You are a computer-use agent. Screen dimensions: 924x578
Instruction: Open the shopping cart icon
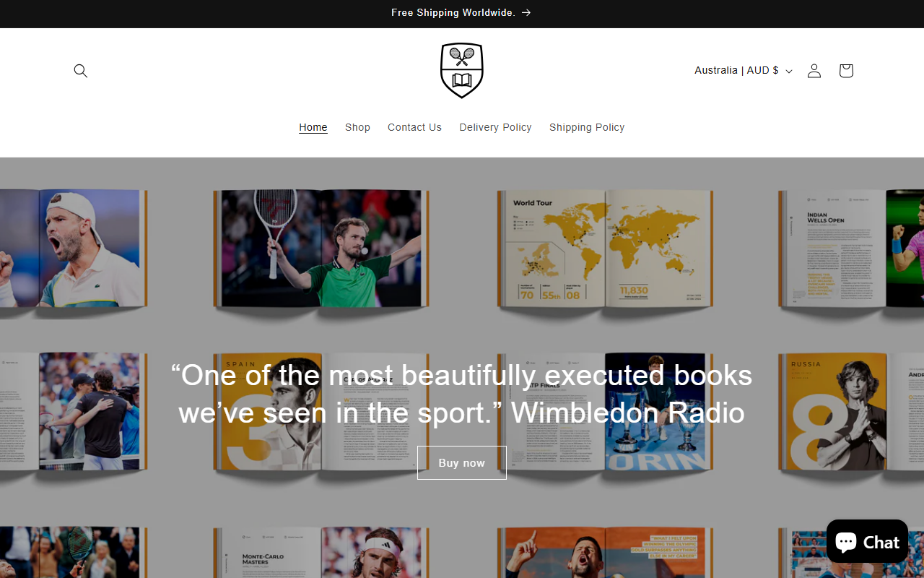(x=846, y=71)
